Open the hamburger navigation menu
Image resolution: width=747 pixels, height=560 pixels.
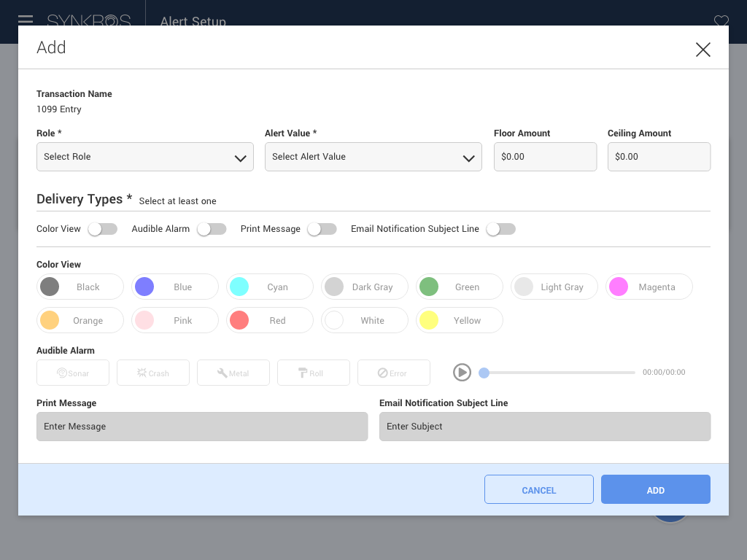[x=26, y=20]
